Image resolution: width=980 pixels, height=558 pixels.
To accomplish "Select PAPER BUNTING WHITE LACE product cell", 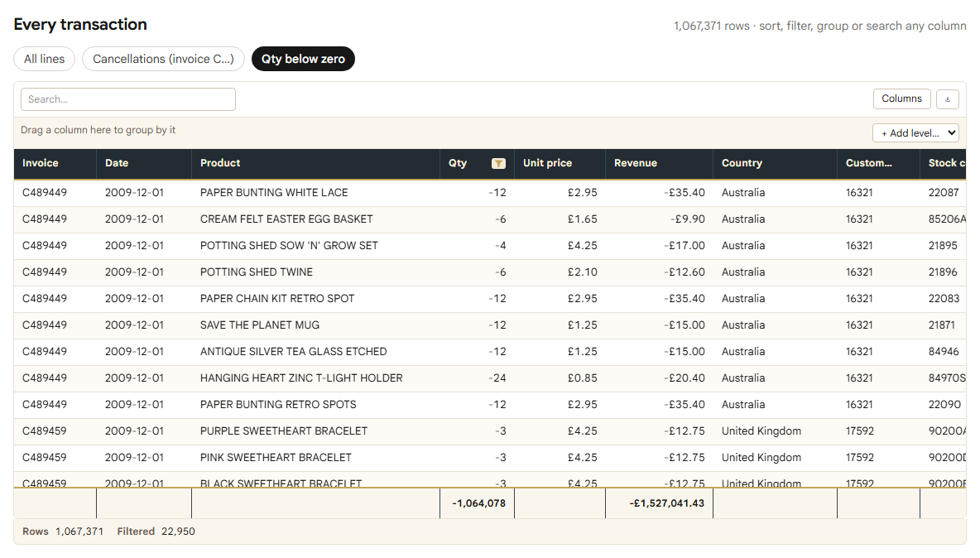I will [315, 192].
